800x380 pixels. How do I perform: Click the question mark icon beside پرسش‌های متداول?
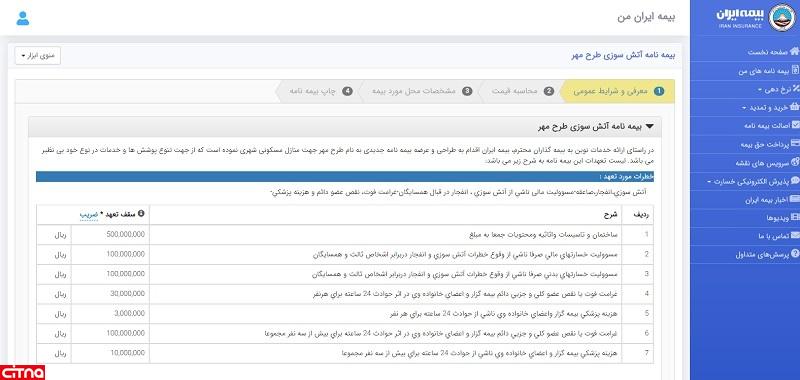pos(795,254)
